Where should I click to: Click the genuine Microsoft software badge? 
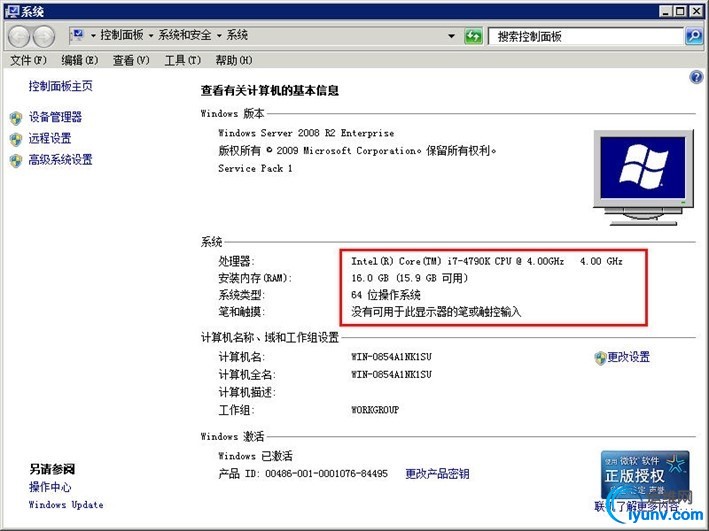645,475
